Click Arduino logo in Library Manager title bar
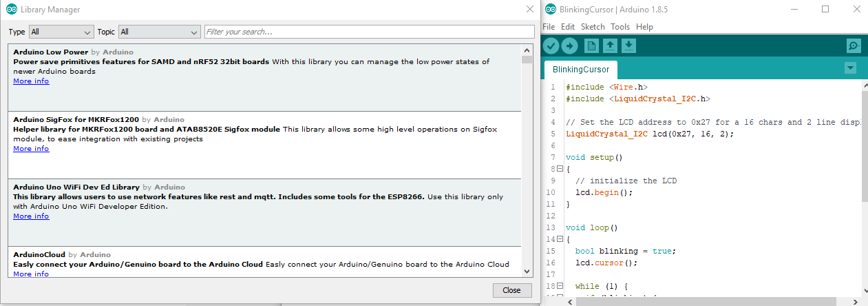 tap(12, 10)
